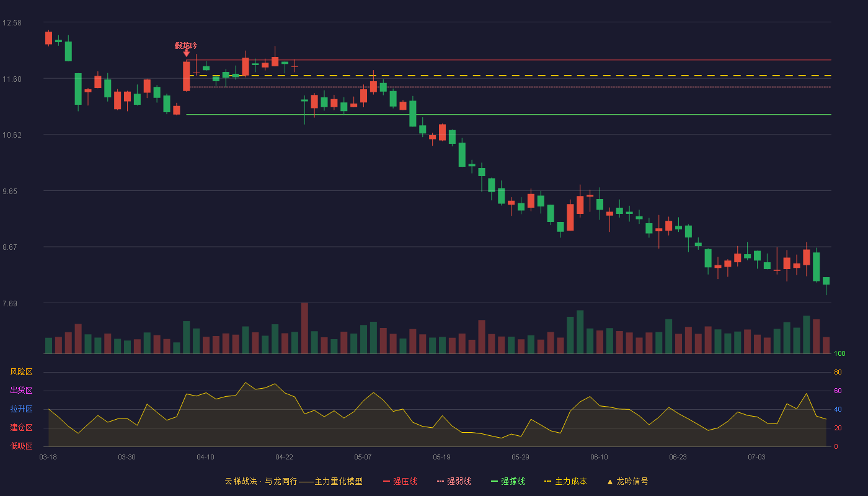Select the 拉升区 zone label
Screen dimensions: 868x496
pyautogui.click(x=21, y=409)
